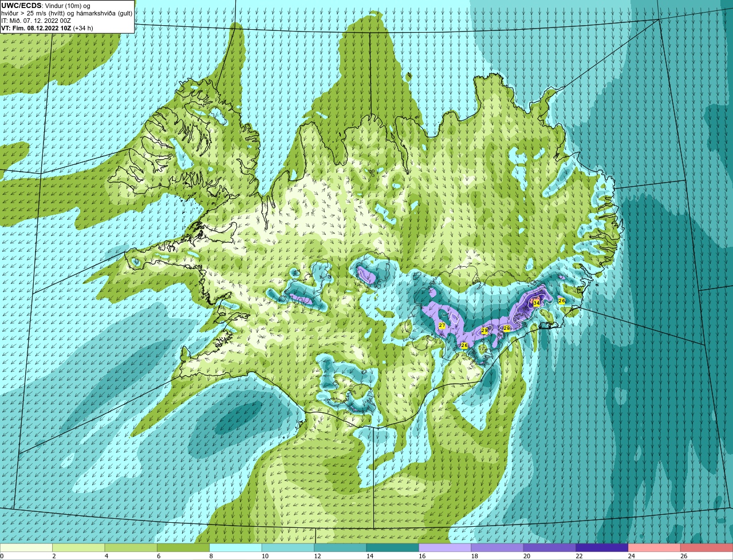Select the 12–14 m/s teal legend swatch
Screen dimensions: 733x560
(x=340, y=547)
